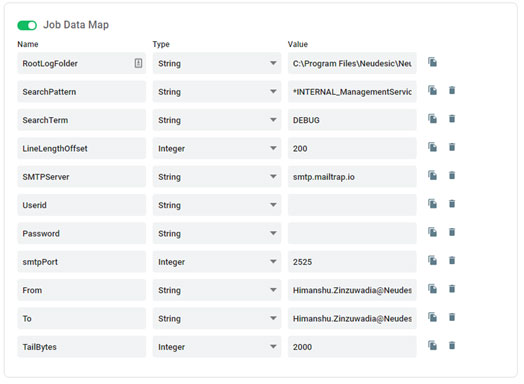
Task: Select the SearchTerm value field containing DEBUG
Action: [x=352, y=120]
